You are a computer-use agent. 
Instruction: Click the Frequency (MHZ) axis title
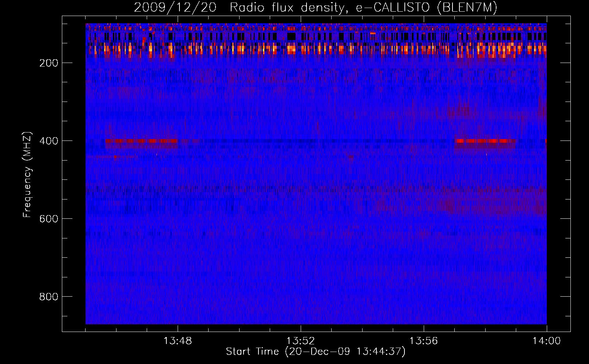[x=27, y=174]
